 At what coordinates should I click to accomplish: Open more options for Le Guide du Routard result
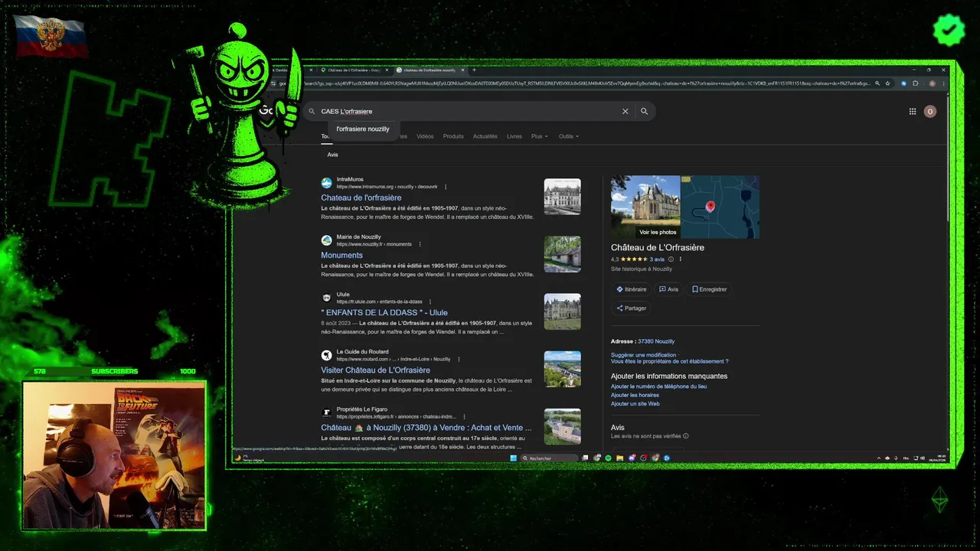click(459, 359)
